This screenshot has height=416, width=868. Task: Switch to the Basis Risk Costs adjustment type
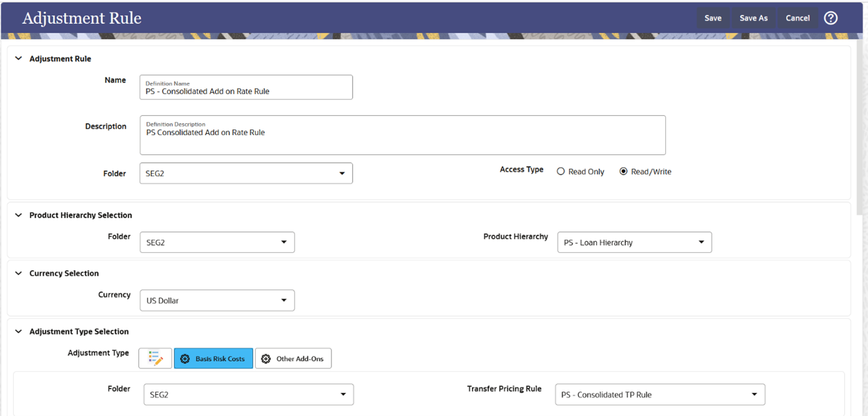point(213,358)
